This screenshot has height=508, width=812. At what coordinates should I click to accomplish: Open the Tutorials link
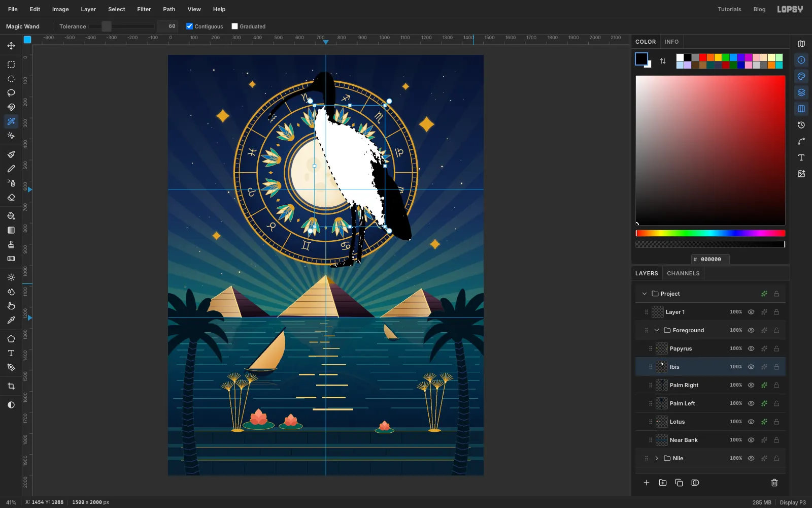pos(729,9)
